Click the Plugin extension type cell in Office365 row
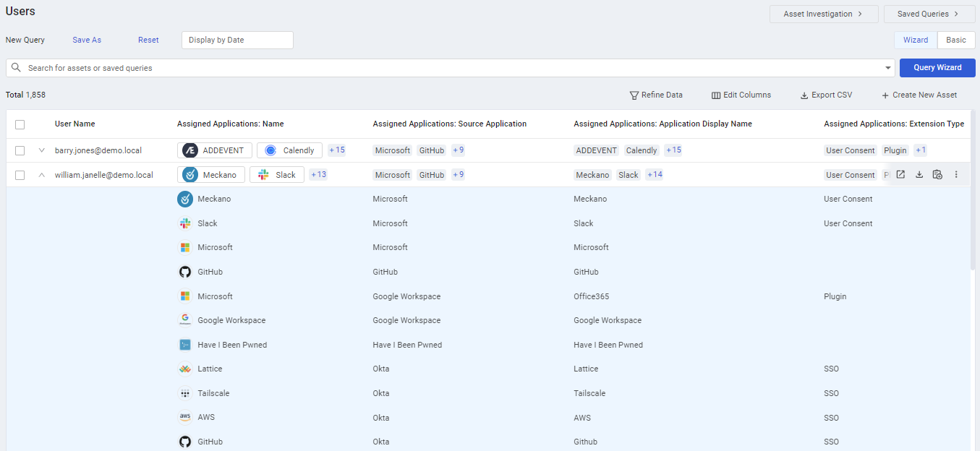This screenshot has width=980, height=451. coord(835,296)
